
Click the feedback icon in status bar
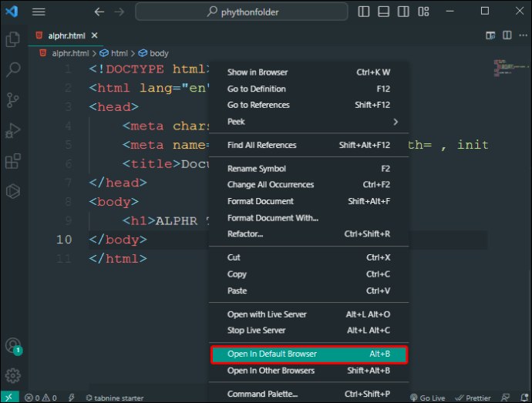[506, 398]
